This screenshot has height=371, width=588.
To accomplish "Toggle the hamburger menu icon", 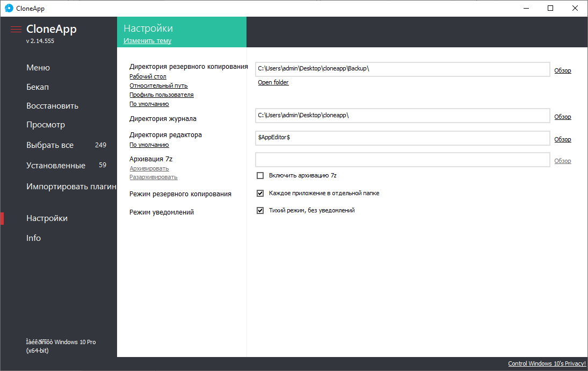I will point(16,29).
